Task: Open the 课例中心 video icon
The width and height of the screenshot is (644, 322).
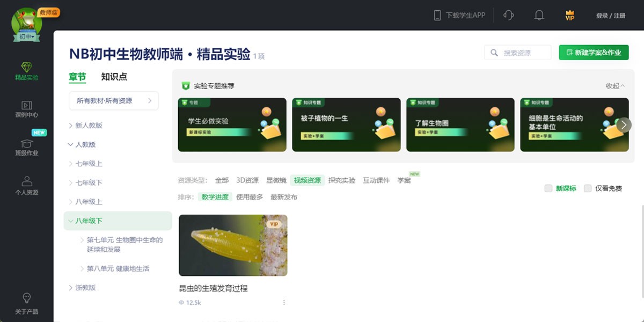Action: click(26, 106)
